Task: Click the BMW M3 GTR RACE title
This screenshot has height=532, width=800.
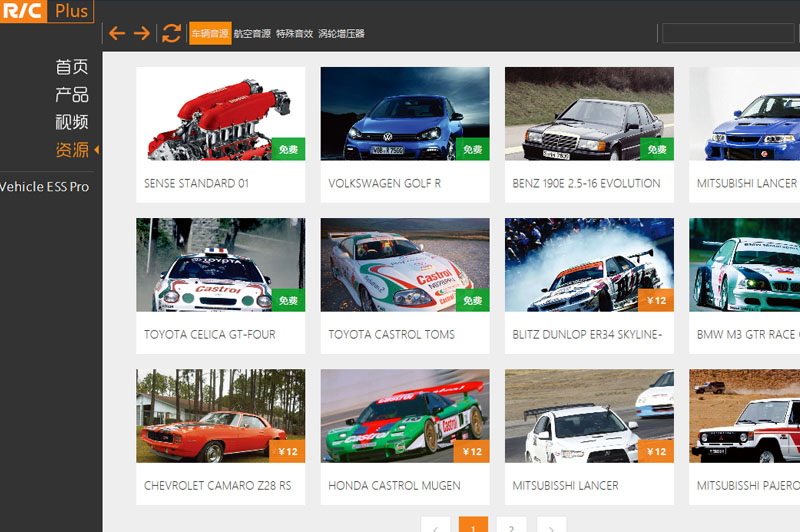Action: point(748,335)
